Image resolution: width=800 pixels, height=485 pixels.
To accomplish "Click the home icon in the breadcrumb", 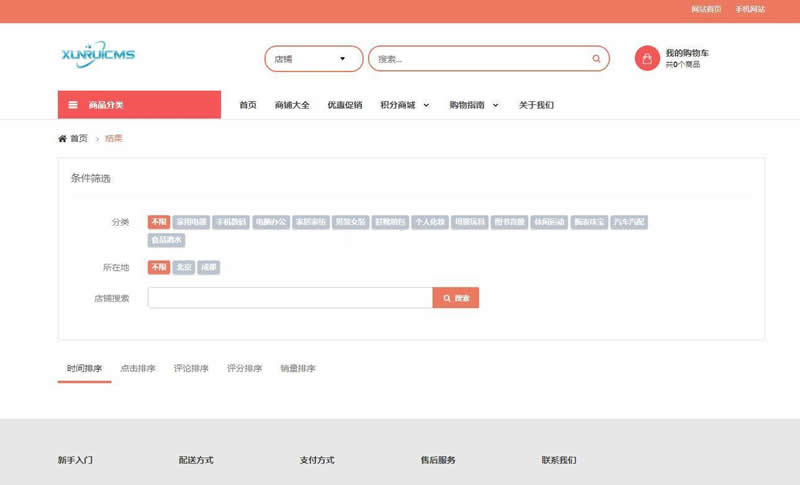I will point(62,138).
